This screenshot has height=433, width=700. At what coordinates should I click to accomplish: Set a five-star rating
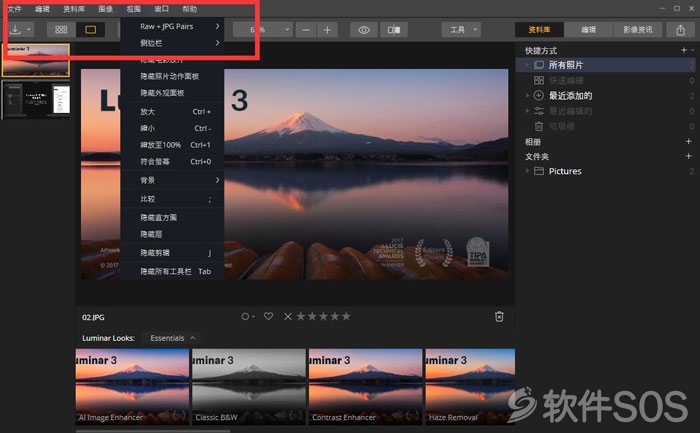click(346, 316)
